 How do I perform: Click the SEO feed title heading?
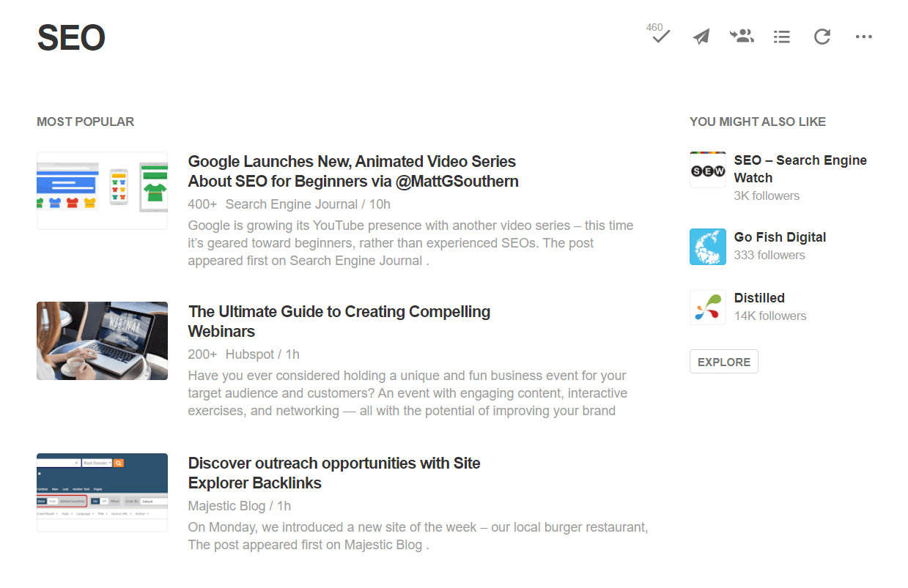[71, 38]
